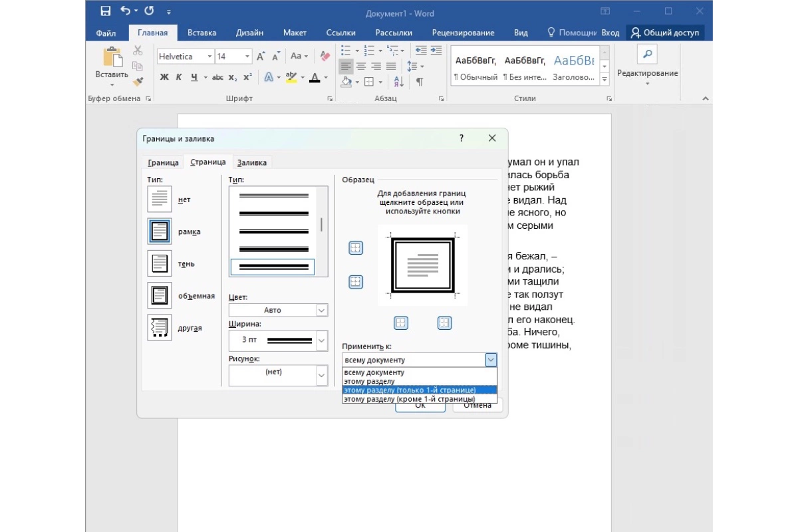Choose 'этому разделу (кроме 1-й страницы)' option
Image resolution: width=798 pixels, height=532 pixels.
pos(420,399)
